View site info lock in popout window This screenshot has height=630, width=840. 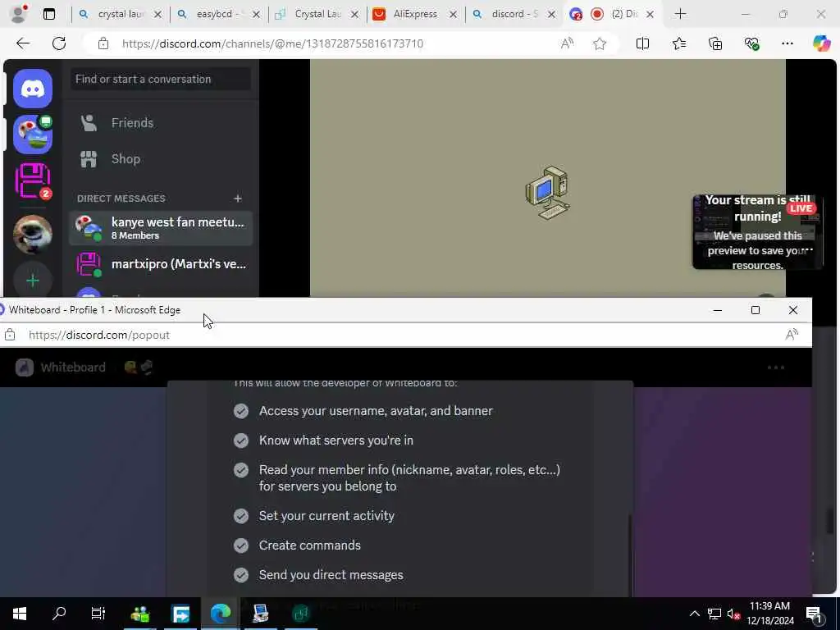tap(10, 336)
